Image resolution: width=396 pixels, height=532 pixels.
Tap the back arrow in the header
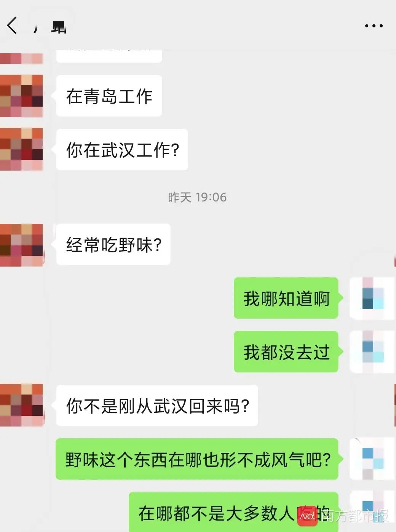click(x=12, y=26)
